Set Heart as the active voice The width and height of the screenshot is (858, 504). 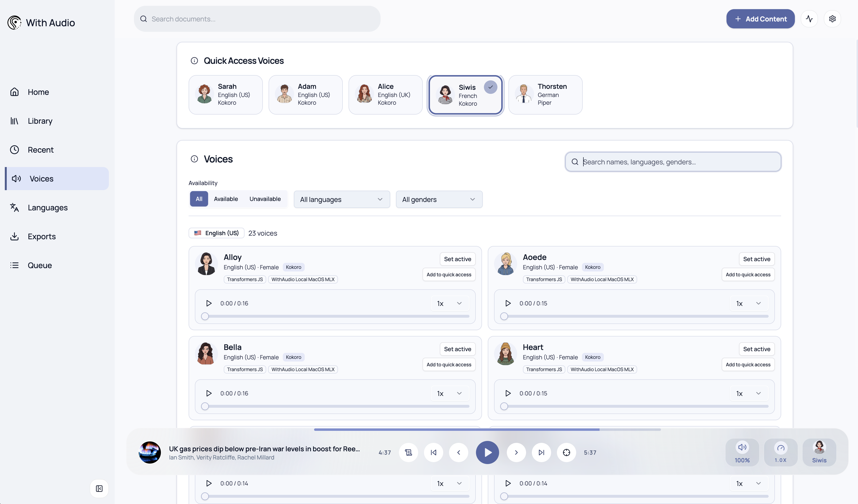coord(757,349)
